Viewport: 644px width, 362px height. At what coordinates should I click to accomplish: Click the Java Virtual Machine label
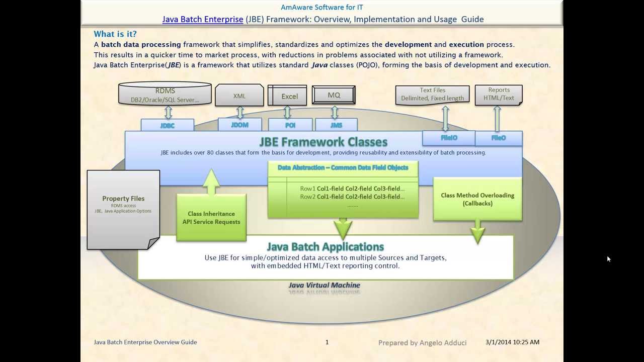(325, 285)
